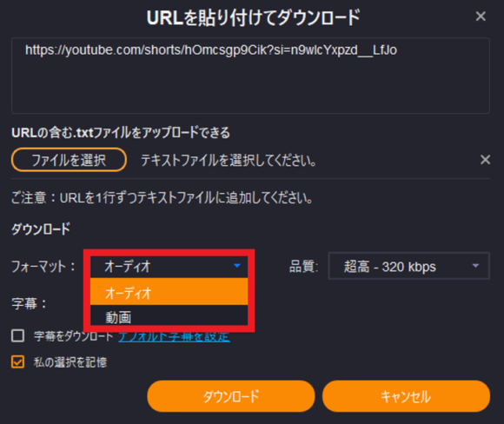Click the ダウンロード button
504x424 pixels.
[231, 396]
